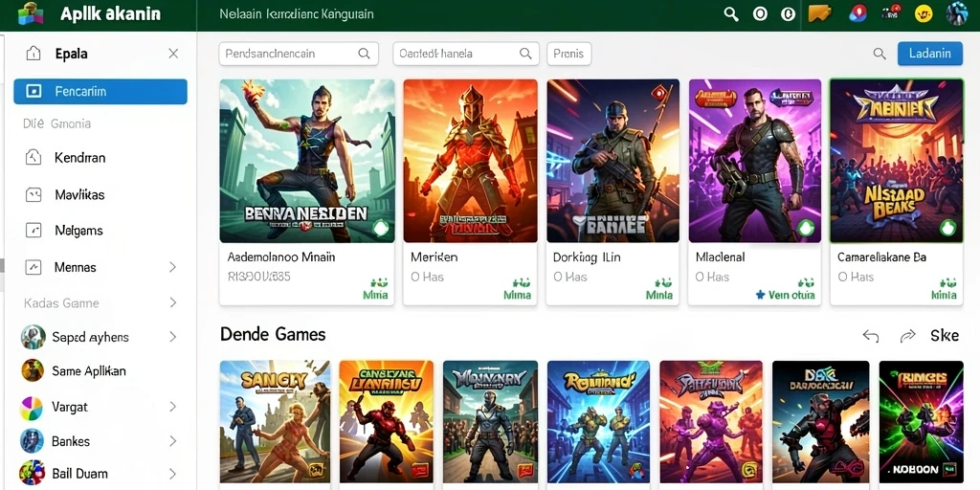Click the first round white icon after search
This screenshot has width=980, height=490.
pyautogui.click(x=760, y=13)
